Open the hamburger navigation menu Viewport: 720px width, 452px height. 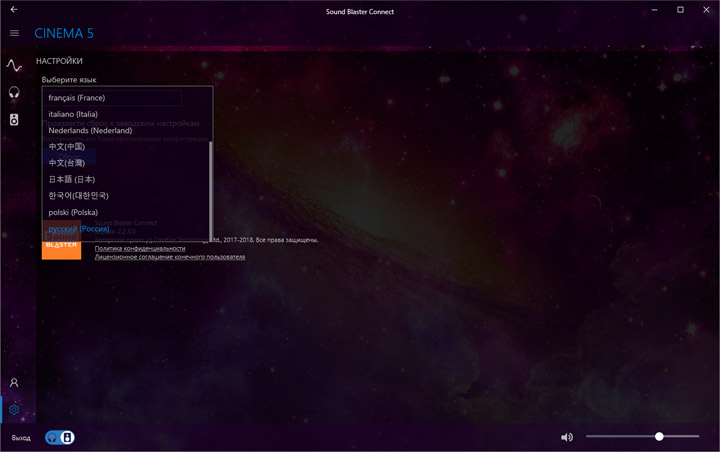14,33
